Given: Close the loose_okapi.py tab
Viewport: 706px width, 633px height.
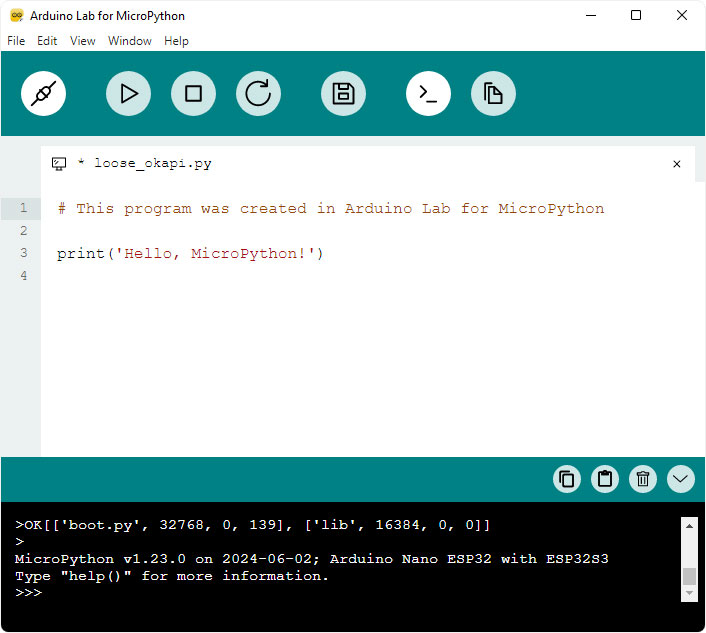Looking at the screenshot, I should (676, 164).
